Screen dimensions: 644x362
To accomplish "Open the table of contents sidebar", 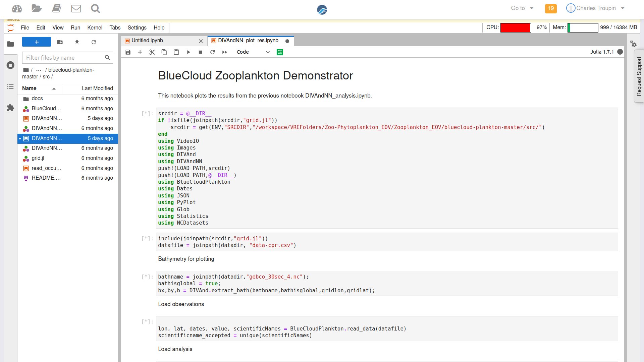I will click(x=10, y=86).
